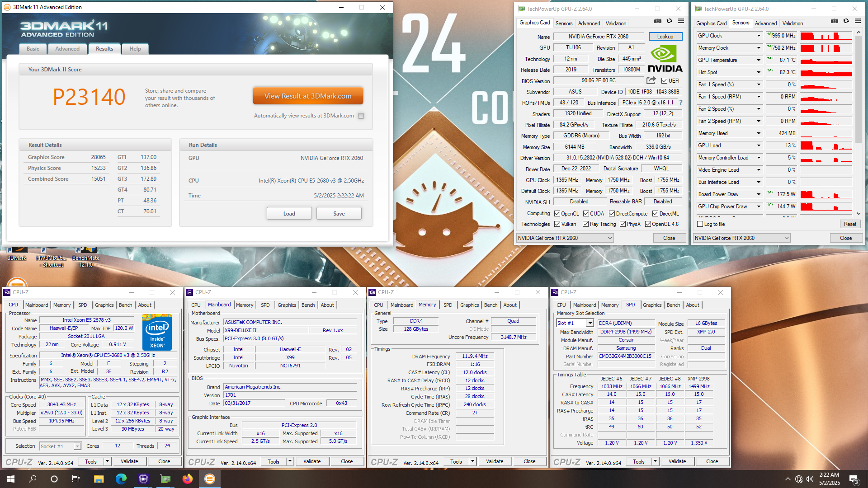Image resolution: width=868 pixels, height=488 pixels.
Task: Toggle OpenCL checkbox
Action: pos(557,214)
